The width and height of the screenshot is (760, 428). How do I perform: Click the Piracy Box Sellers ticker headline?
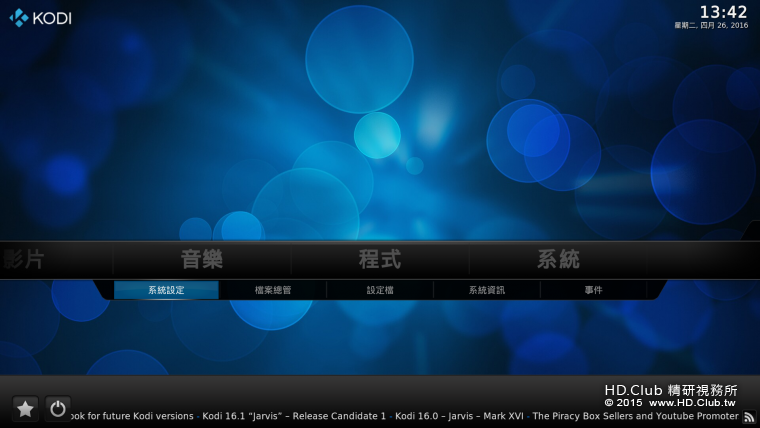(635, 416)
